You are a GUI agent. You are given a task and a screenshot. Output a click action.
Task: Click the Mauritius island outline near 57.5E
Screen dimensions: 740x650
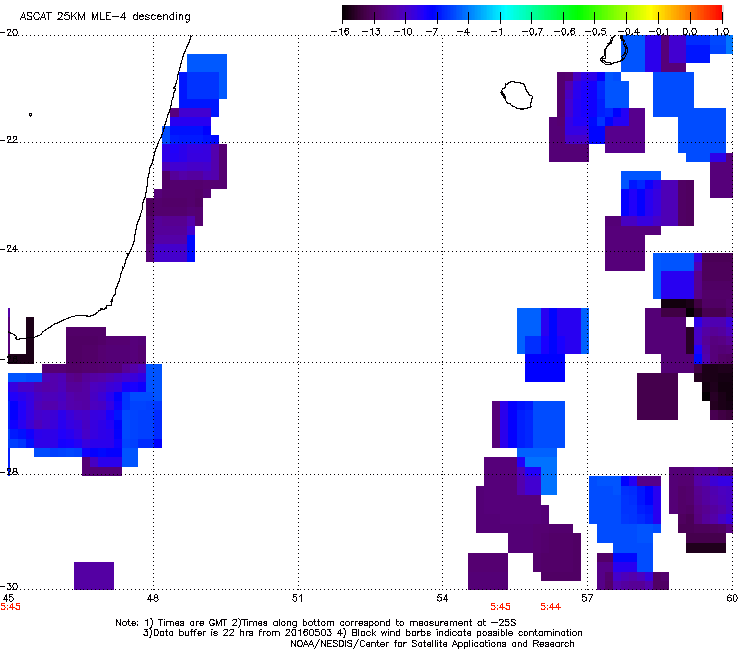pyautogui.click(x=614, y=50)
